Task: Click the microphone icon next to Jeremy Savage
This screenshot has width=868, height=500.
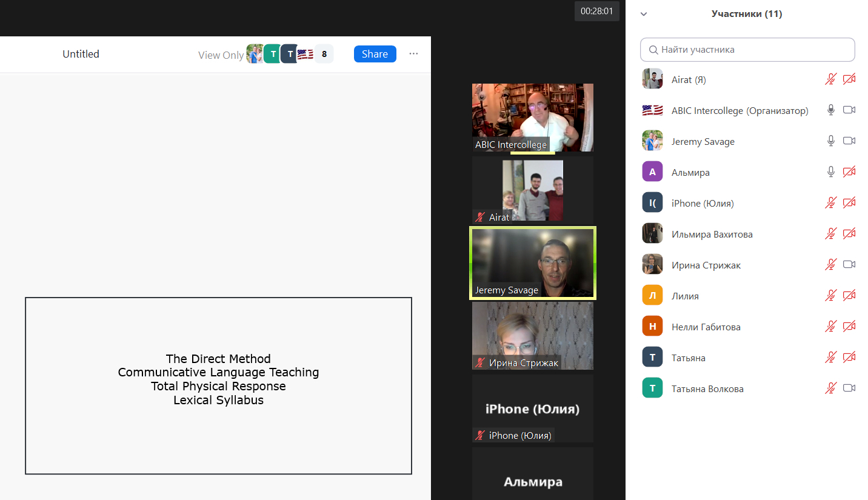Action: (x=831, y=141)
